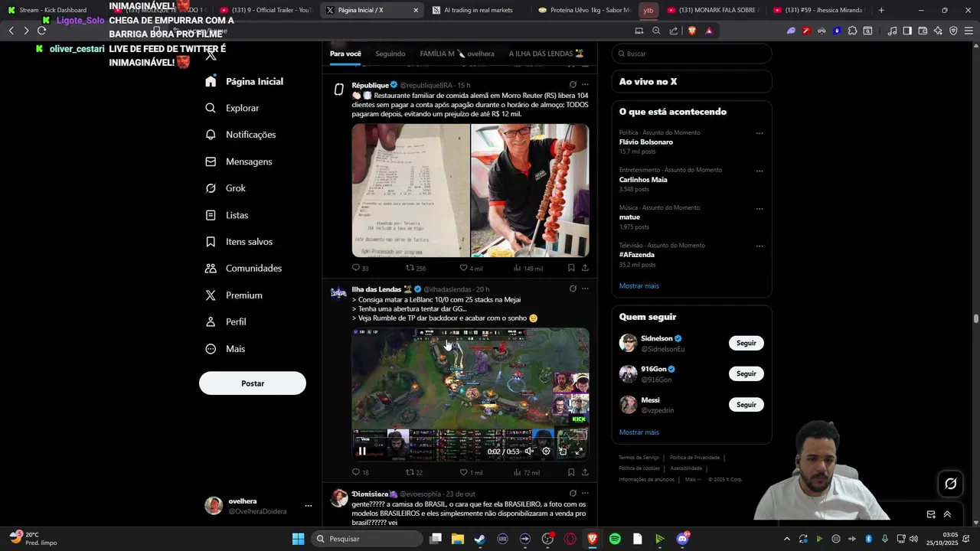Click Mostrar mais under Quem seguir
980x551 pixels.
(x=639, y=432)
